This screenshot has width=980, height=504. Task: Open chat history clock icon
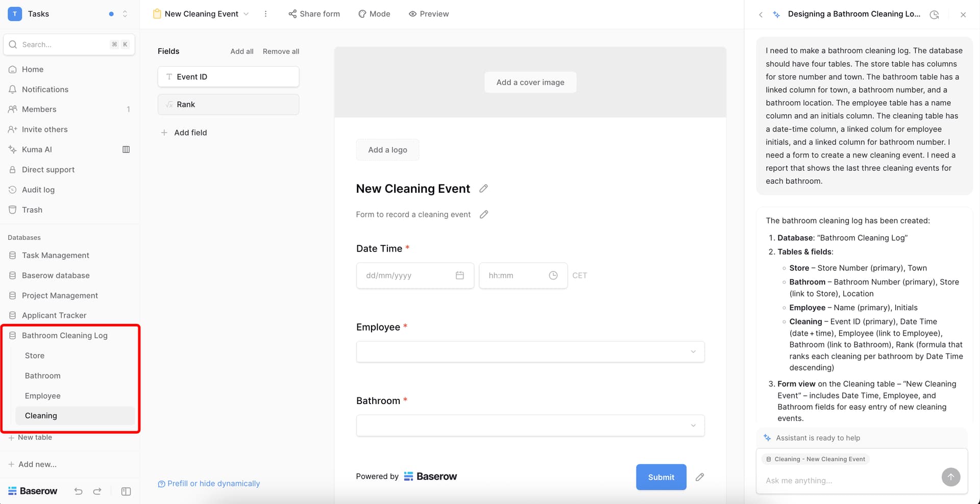pos(934,14)
